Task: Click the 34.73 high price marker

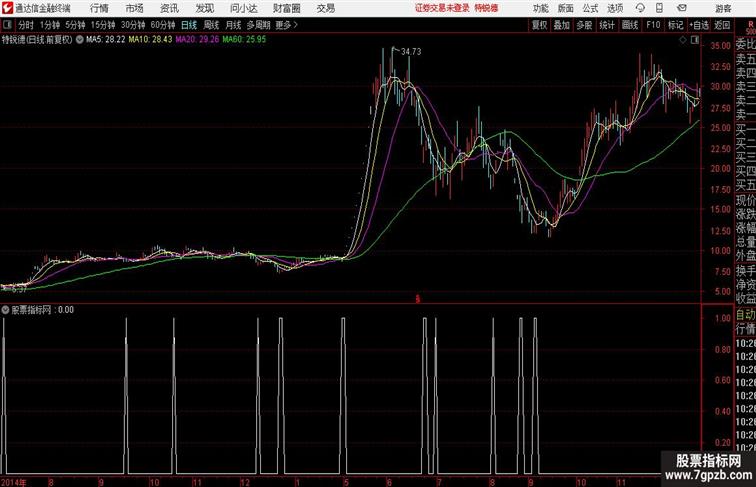Action: (411, 52)
